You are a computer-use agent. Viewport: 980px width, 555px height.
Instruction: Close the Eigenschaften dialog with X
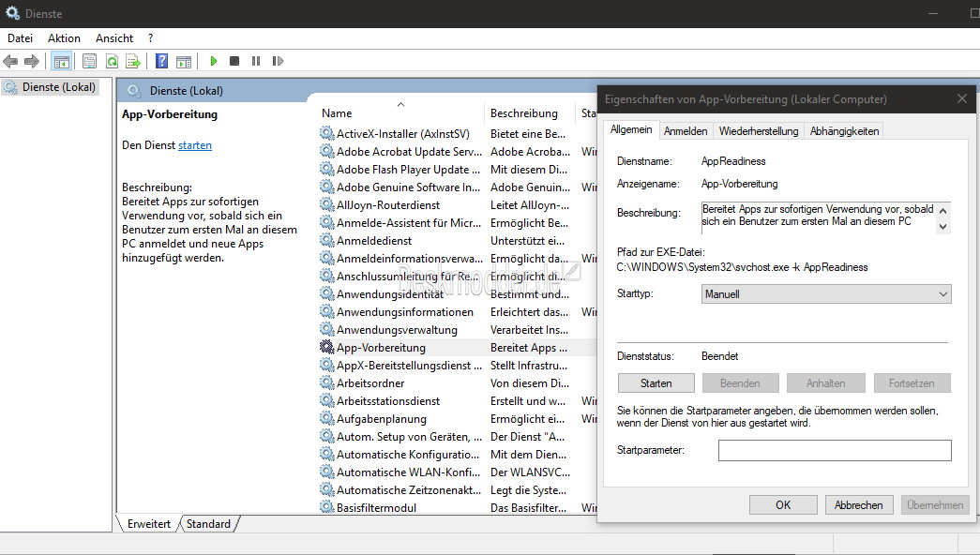click(x=962, y=98)
